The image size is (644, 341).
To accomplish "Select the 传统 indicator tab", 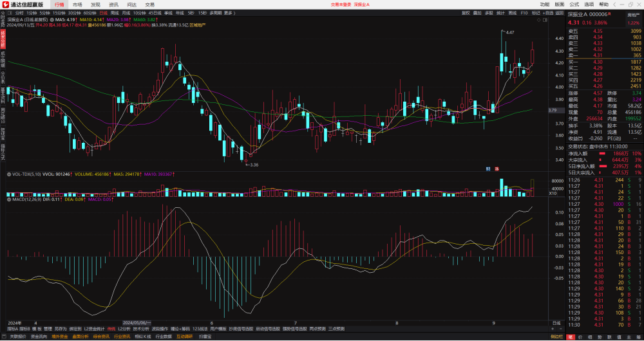I will (x=111, y=329).
